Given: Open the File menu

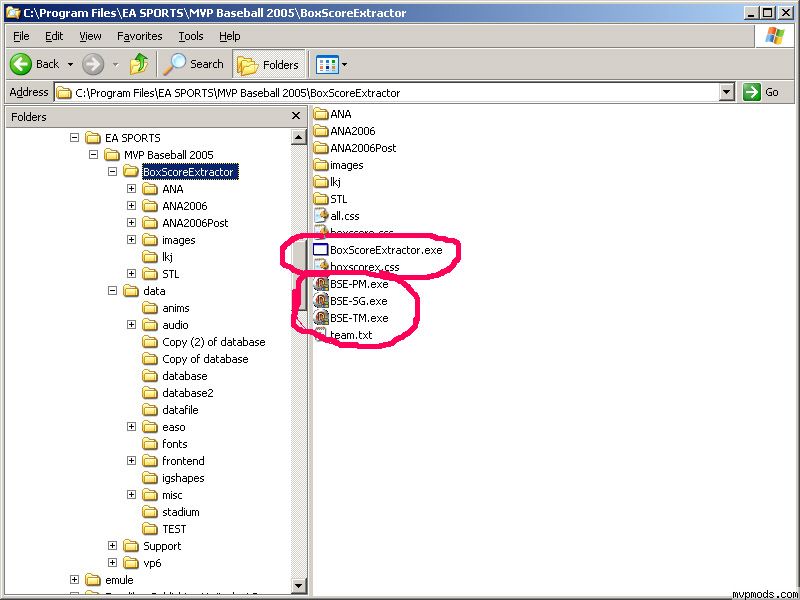Looking at the screenshot, I should [21, 36].
